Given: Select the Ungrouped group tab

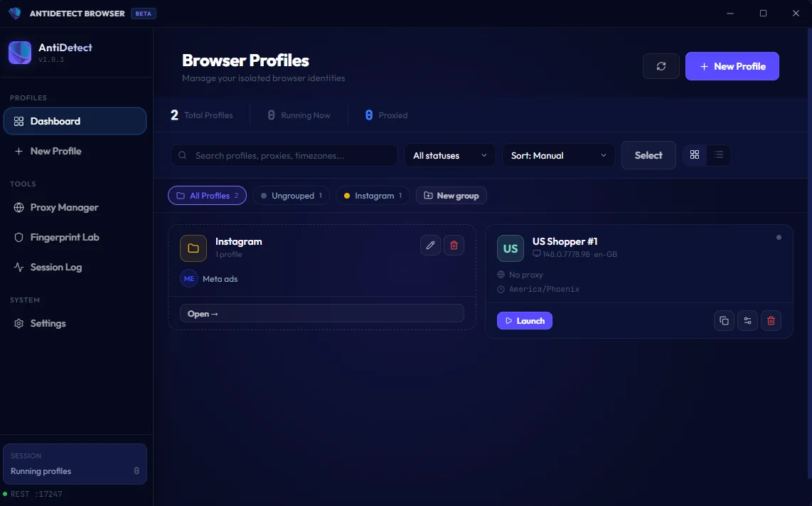Looking at the screenshot, I should pyautogui.click(x=291, y=196).
